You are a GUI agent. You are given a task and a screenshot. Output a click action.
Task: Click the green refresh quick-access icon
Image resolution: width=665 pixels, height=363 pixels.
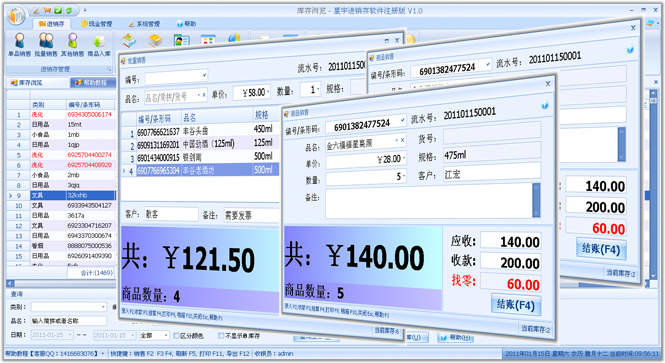(69, 10)
